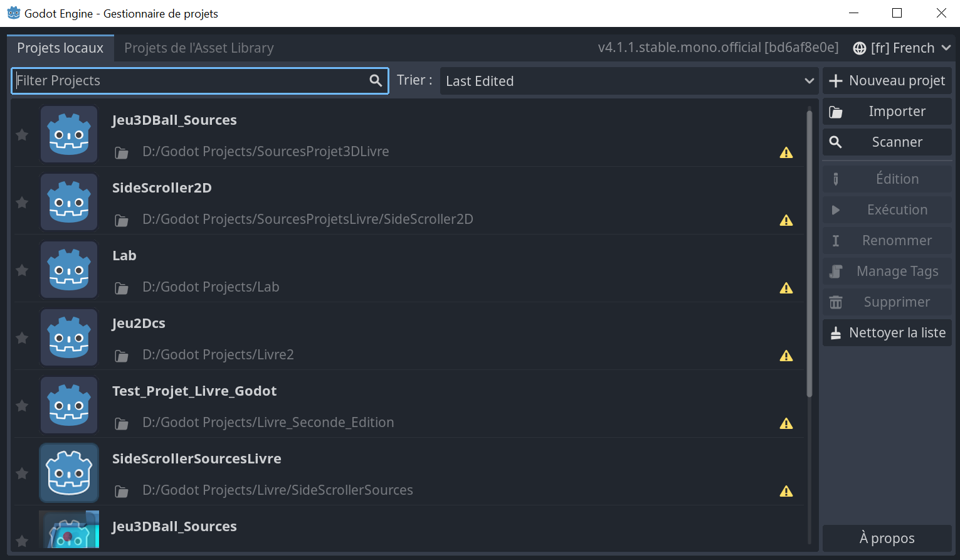960x560 pixels.
Task: Select SideScrollerSourcesLivre project title
Action: [196, 459]
